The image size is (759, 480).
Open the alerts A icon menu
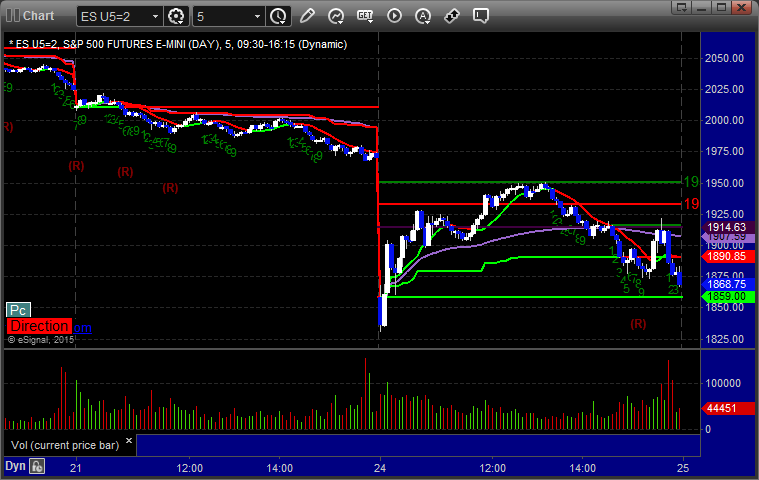click(x=423, y=16)
